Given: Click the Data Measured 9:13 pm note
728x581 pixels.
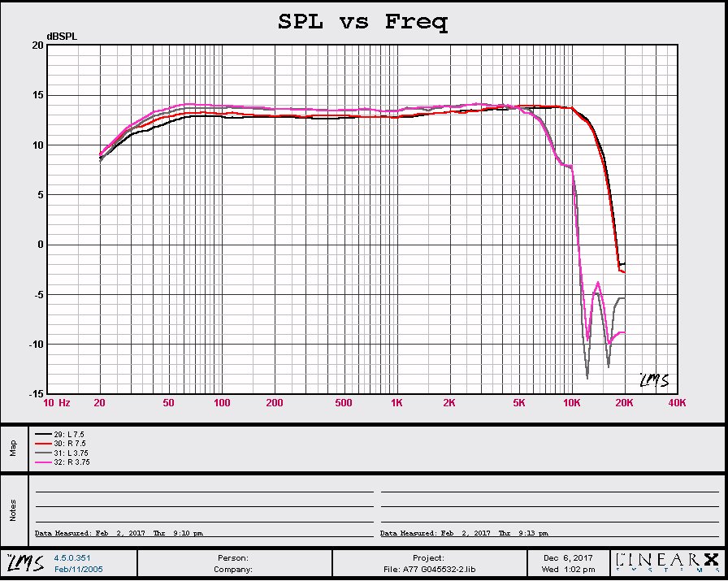Looking at the screenshot, I should click(x=464, y=534).
